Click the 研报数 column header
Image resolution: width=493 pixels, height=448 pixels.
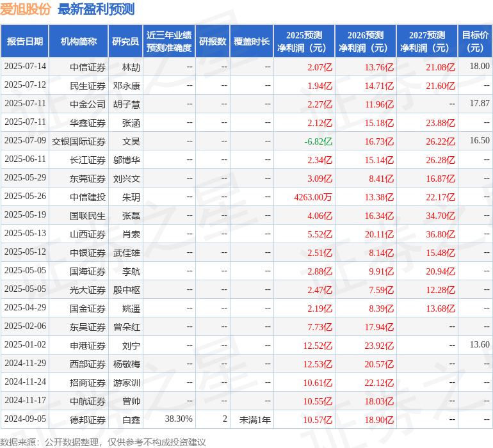(x=213, y=42)
